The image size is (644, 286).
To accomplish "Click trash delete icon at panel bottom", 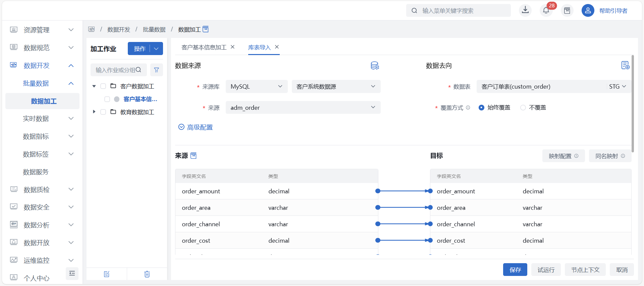I will tap(147, 274).
